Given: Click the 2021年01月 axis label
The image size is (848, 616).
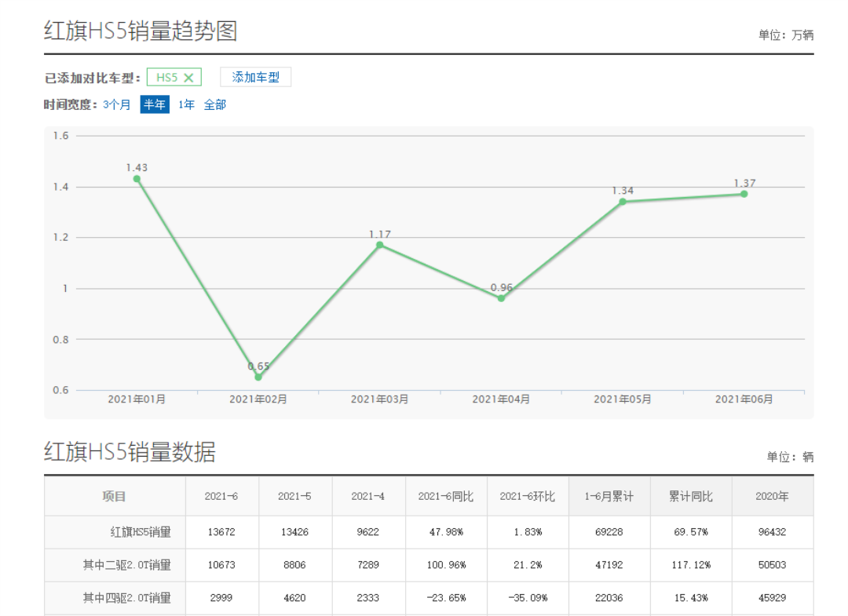Looking at the screenshot, I should [137, 399].
